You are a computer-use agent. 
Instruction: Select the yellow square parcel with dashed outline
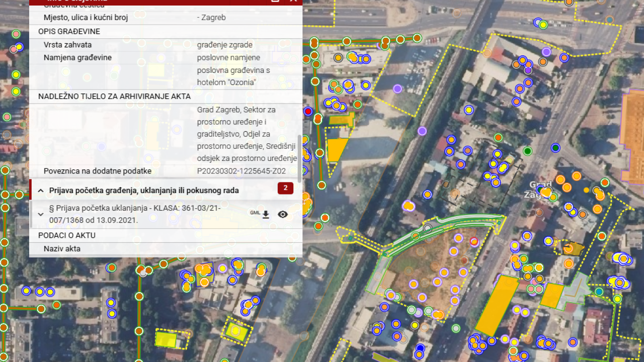point(235,331)
